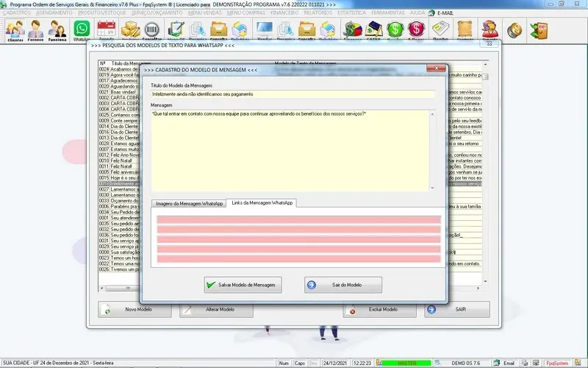Open the calendar agenda icon

[x=107, y=30]
